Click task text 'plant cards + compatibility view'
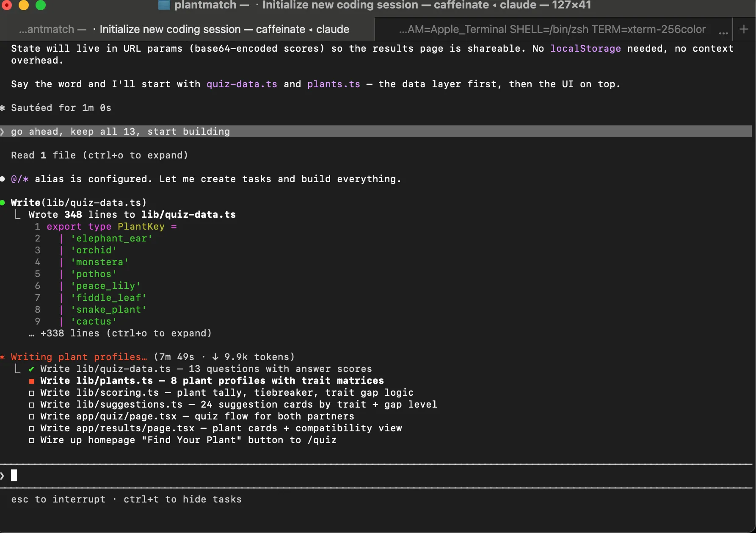 tap(307, 428)
